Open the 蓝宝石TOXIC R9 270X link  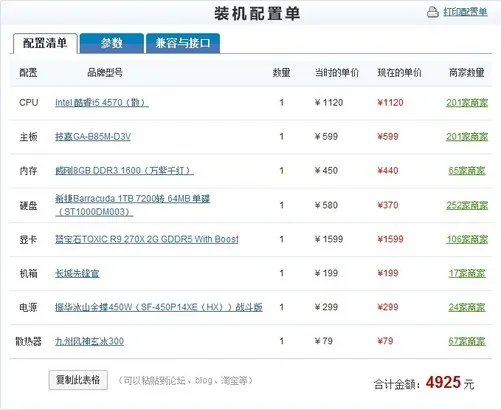click(x=147, y=239)
